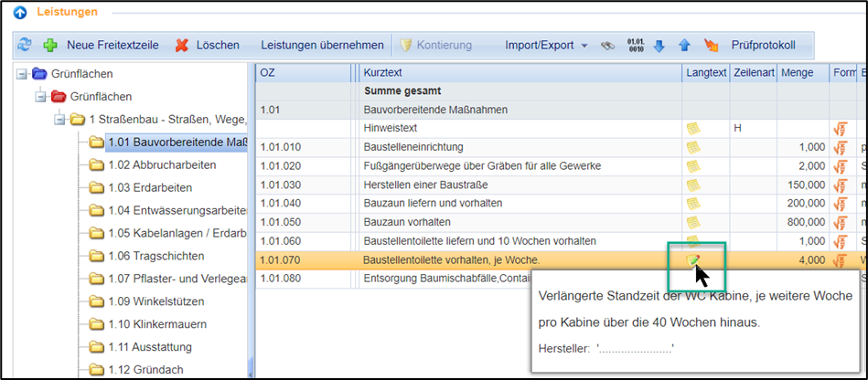Viewport: 868px width, 380px height.
Task: Open the Prüfprotokoll
Action: click(763, 45)
